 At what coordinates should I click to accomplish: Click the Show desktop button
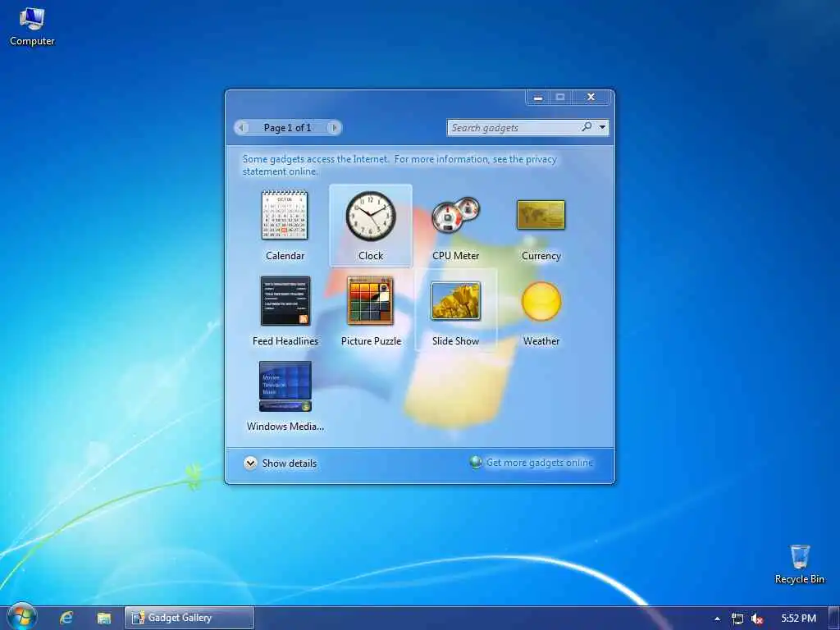pos(834,619)
